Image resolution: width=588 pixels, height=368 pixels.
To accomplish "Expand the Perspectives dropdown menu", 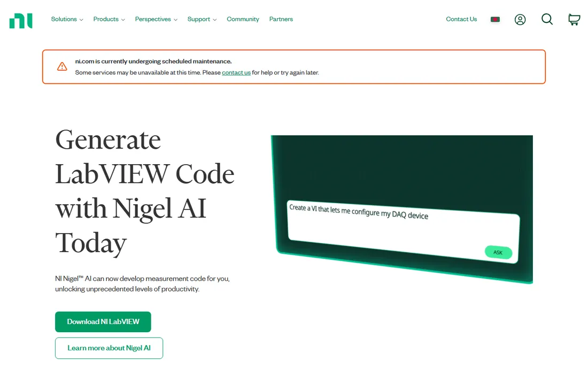I will pos(156,19).
